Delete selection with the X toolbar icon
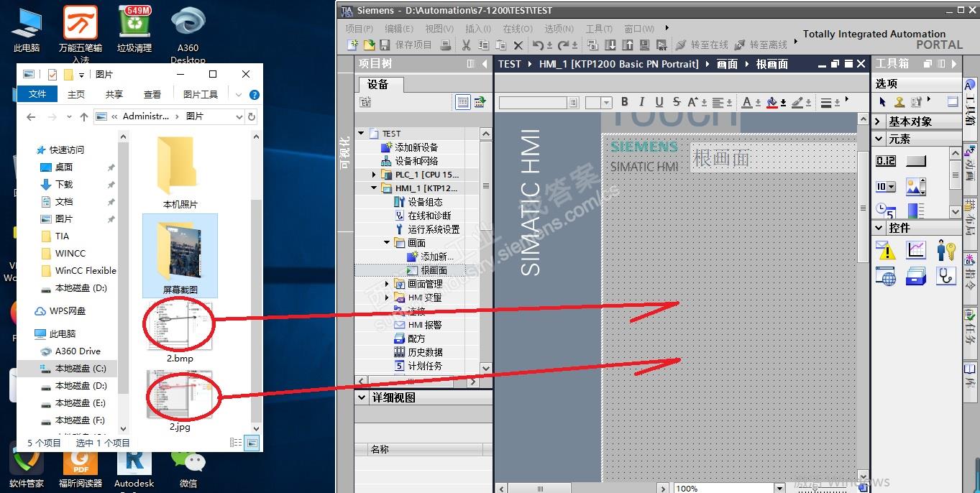The width and height of the screenshot is (980, 493). [x=518, y=45]
